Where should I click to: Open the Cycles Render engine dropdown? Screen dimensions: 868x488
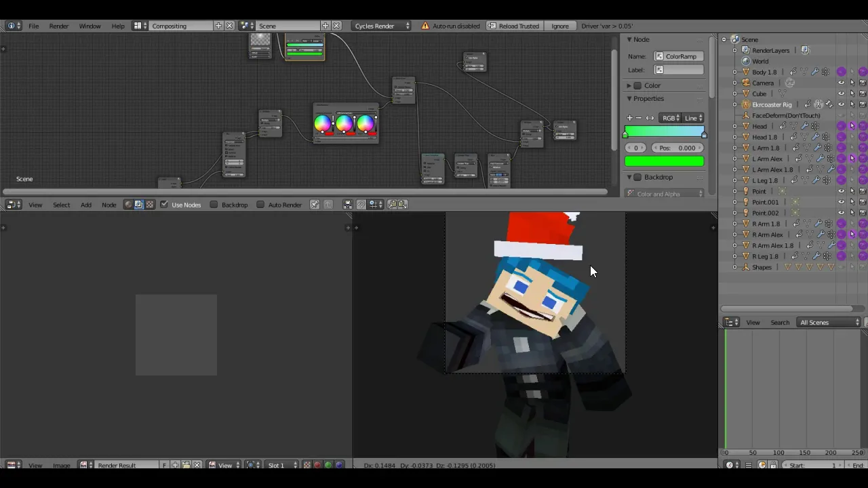[382, 26]
